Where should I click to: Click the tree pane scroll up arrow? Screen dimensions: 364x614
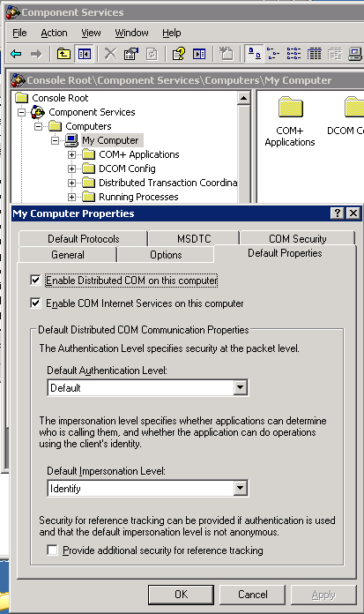tap(243, 98)
